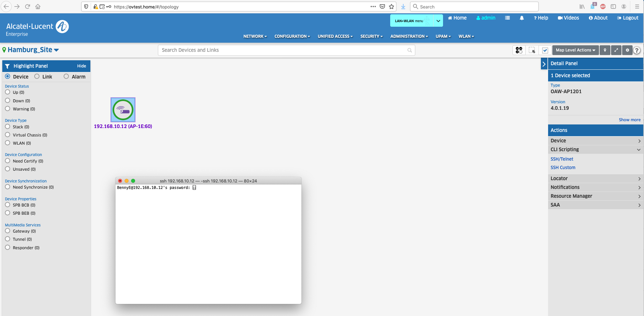Select the Alarm radio button
Image resolution: width=644 pixels, height=316 pixels.
66,77
